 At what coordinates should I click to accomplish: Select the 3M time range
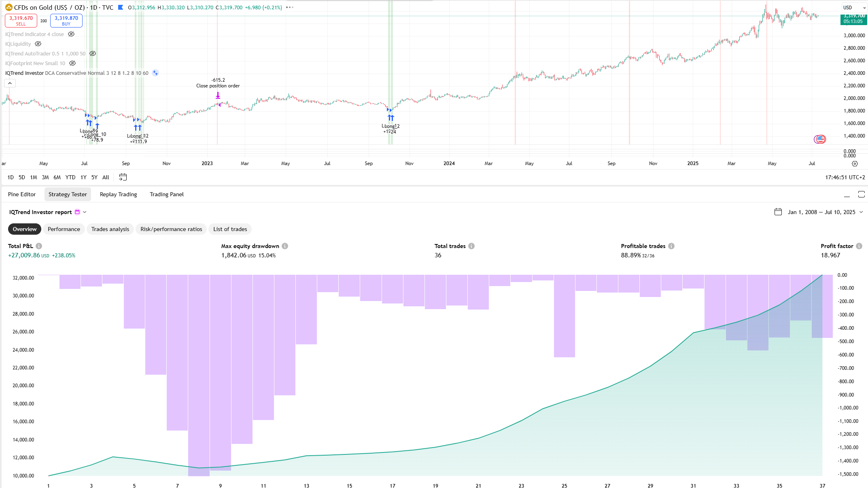point(45,177)
